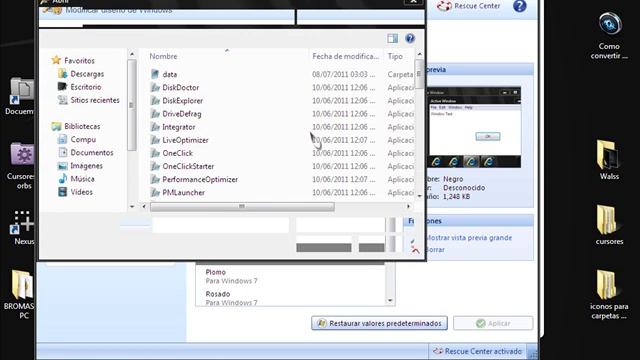Click the red Borrar delete icon
This screenshot has width=640, height=360.
pos(415,249)
